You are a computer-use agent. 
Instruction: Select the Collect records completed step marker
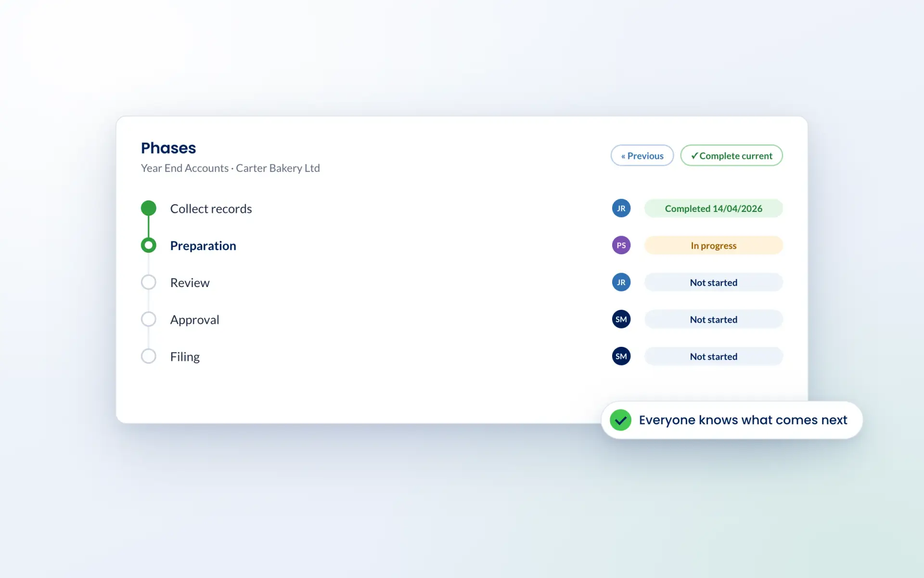[x=148, y=208]
